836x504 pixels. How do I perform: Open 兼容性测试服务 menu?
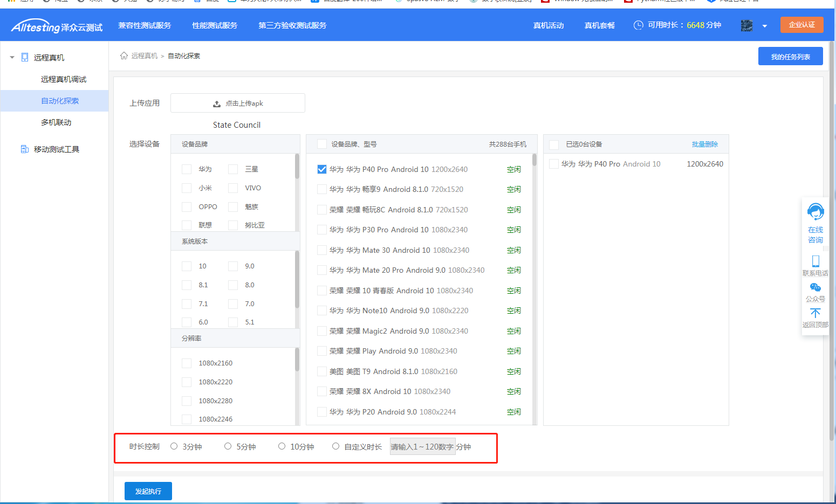145,25
